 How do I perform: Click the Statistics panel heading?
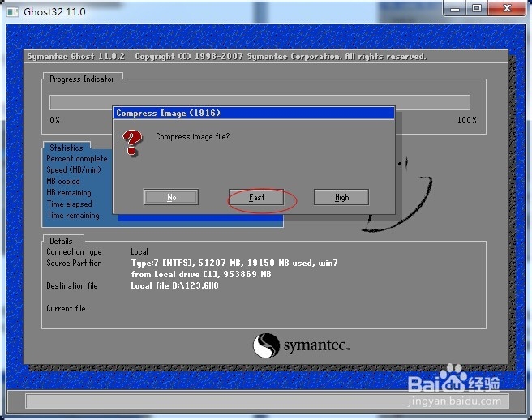[x=66, y=148]
